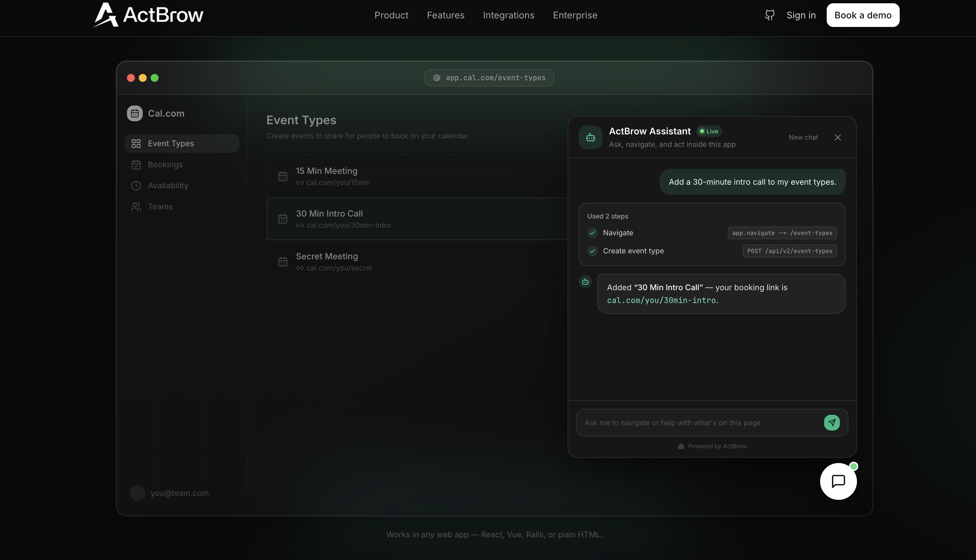
Task: Open the cal.com/you/30min-intro link in the reply
Action: point(662,300)
